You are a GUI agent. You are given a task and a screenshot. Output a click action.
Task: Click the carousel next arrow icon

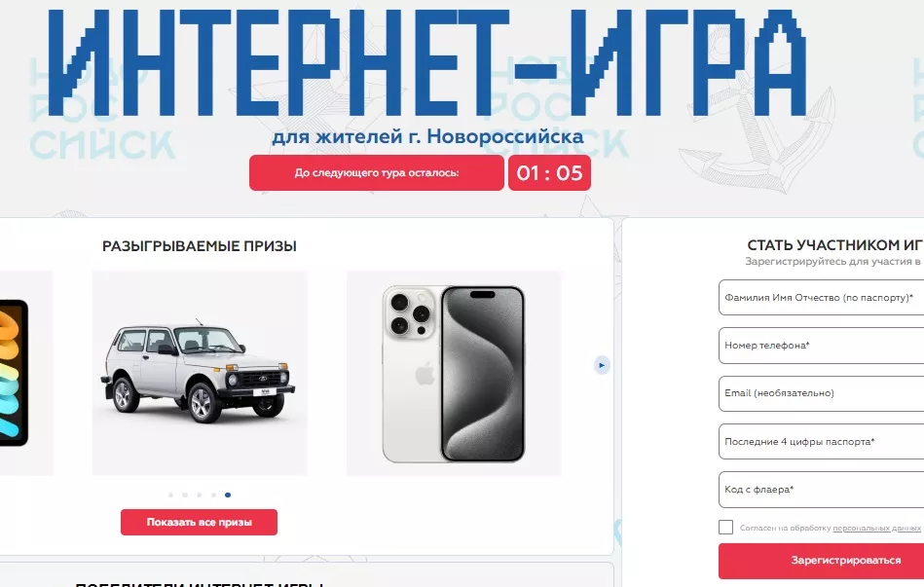pyautogui.click(x=602, y=365)
